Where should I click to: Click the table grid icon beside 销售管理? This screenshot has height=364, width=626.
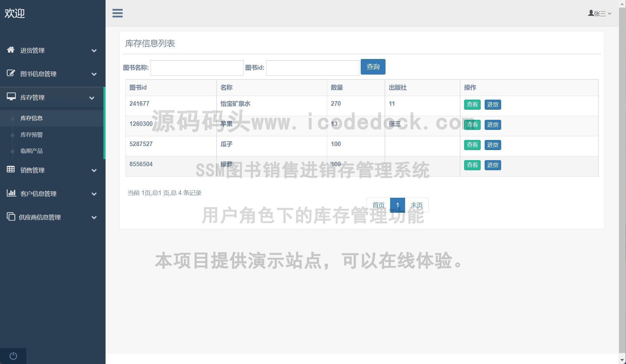(x=11, y=169)
